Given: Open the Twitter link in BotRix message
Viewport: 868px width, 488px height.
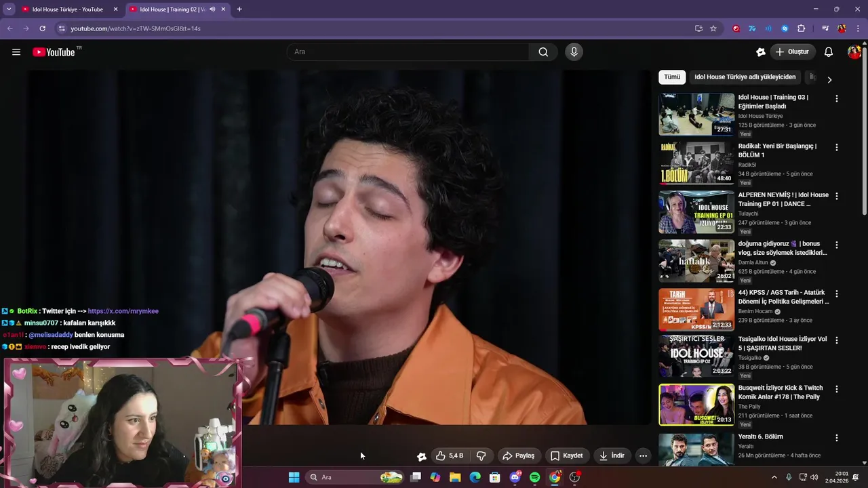Looking at the screenshot, I should (x=123, y=311).
